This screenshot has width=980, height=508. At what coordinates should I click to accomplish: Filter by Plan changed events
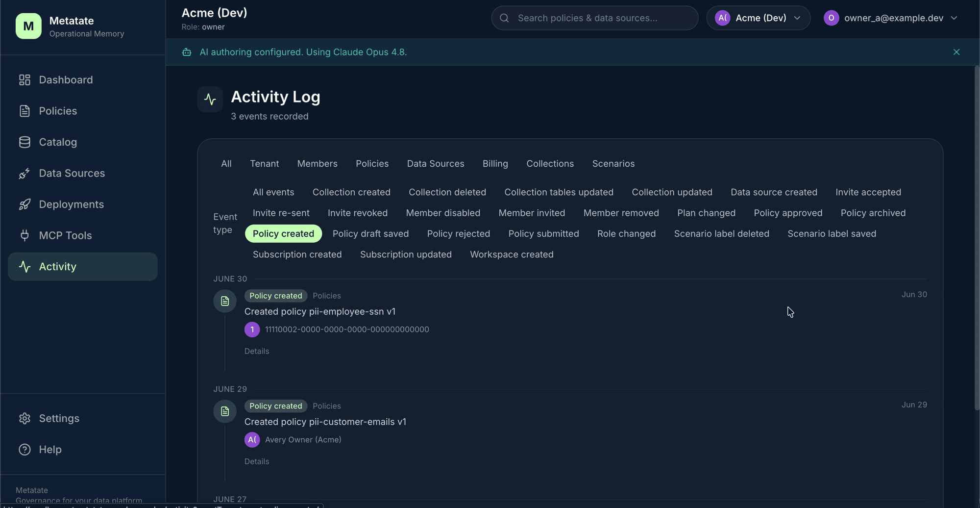[707, 213]
